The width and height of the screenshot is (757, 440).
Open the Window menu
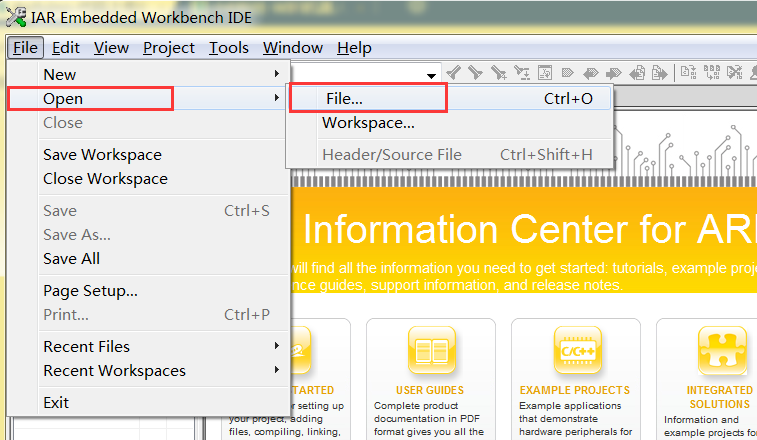[x=293, y=48]
